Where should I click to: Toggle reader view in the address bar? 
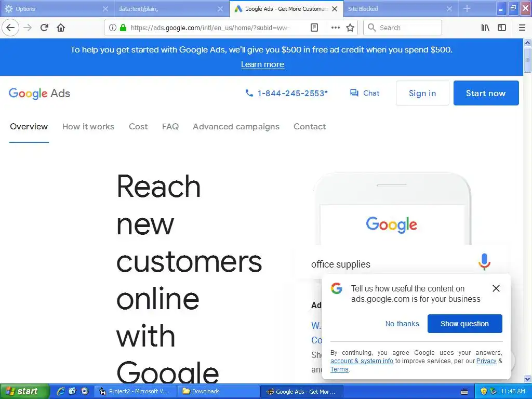(314, 28)
